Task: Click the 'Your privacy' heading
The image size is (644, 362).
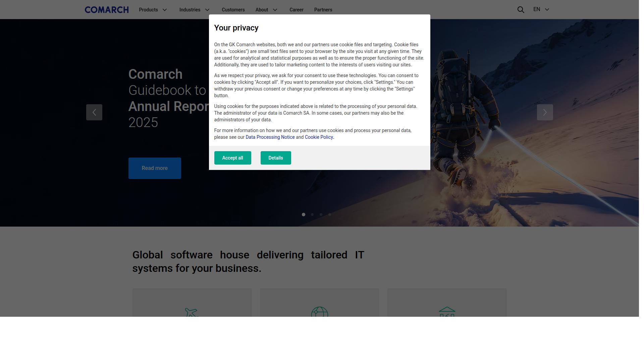Action: click(236, 28)
